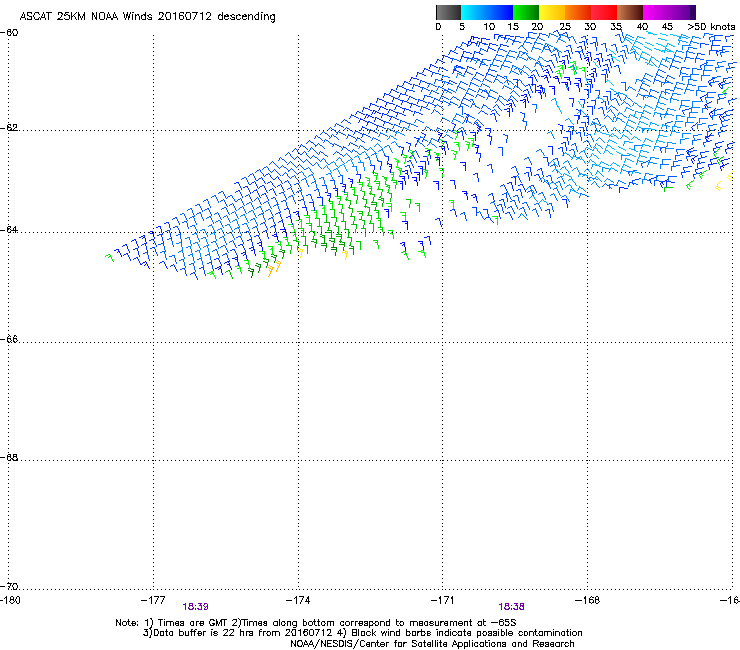Select the gray 0-5 knots color band
This screenshot has height=650, width=740.
(x=448, y=12)
